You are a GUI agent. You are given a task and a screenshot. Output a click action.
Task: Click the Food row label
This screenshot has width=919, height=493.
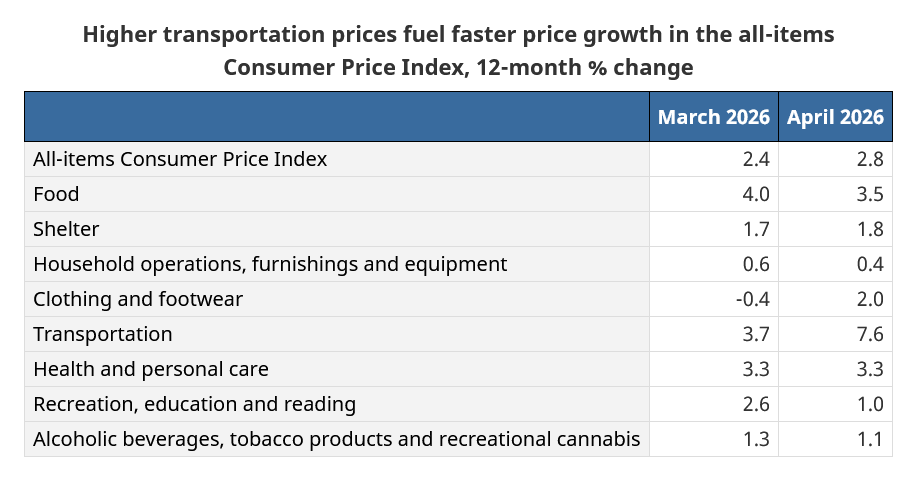tap(56, 194)
